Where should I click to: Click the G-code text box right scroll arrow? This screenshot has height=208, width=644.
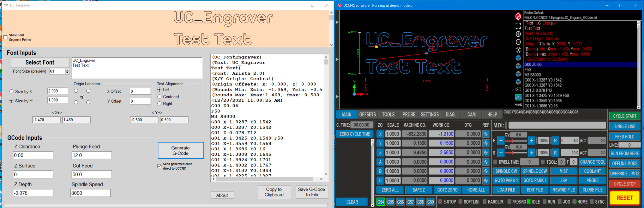coord(321,179)
